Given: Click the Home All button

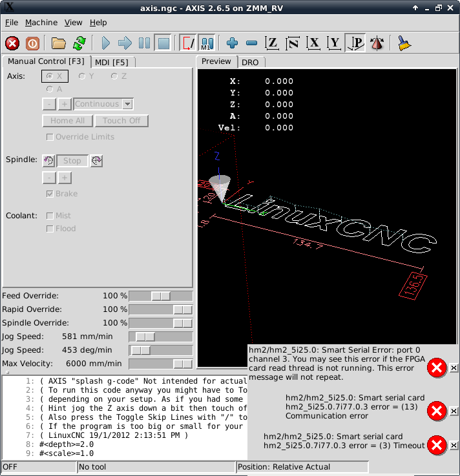Looking at the screenshot, I should point(67,121).
